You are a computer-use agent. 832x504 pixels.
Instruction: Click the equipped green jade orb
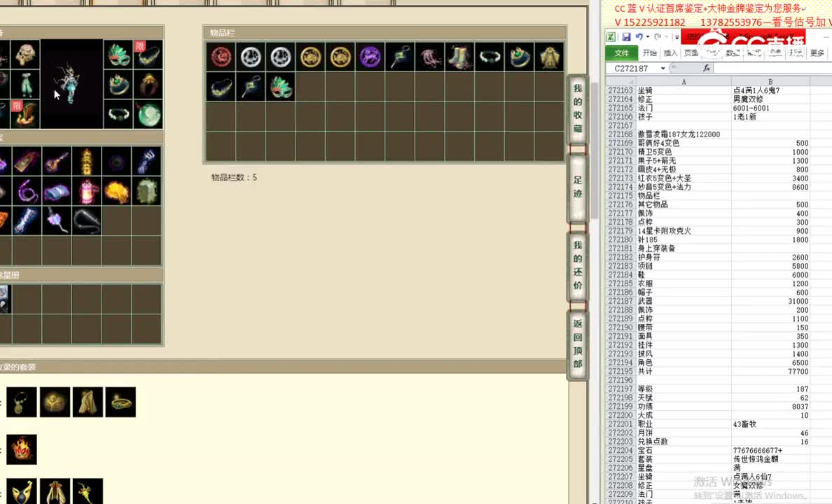pos(148,113)
